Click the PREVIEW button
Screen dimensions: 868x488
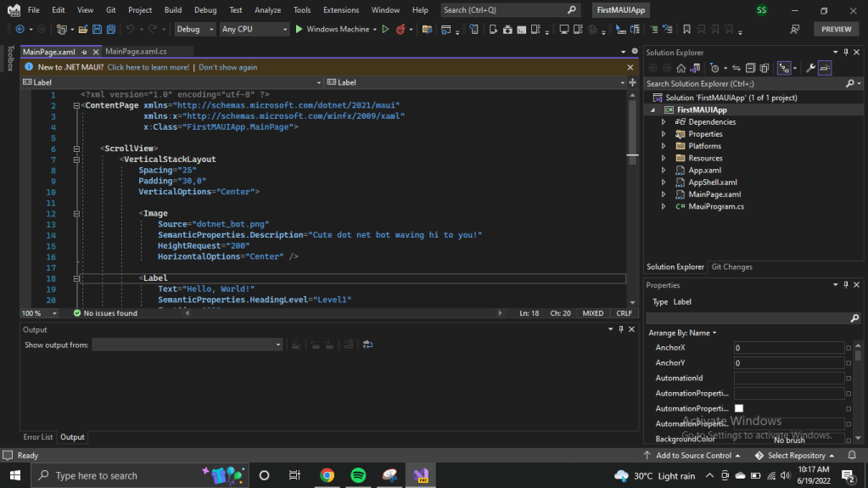[836, 29]
